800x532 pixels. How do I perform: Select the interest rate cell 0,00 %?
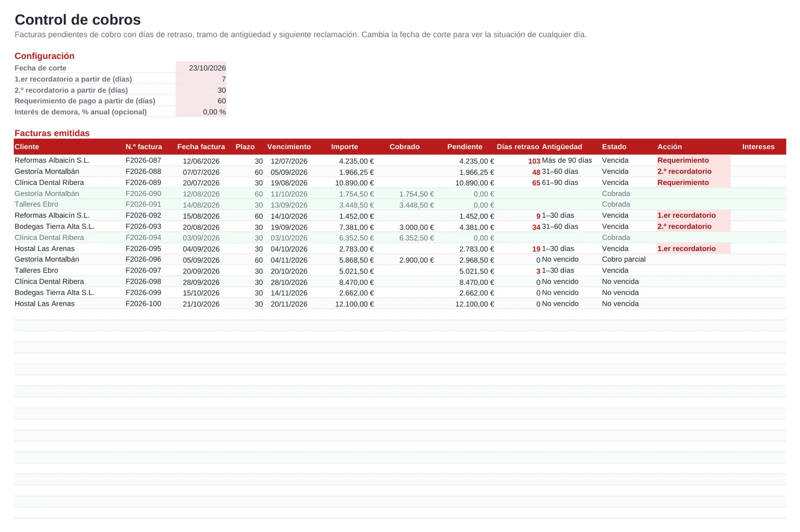coord(201,112)
